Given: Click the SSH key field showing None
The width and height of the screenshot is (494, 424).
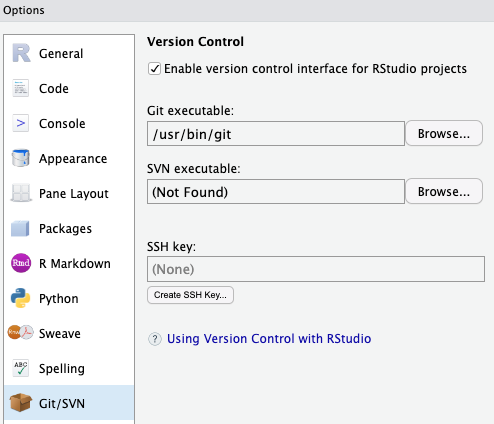Looking at the screenshot, I should 316,269.
